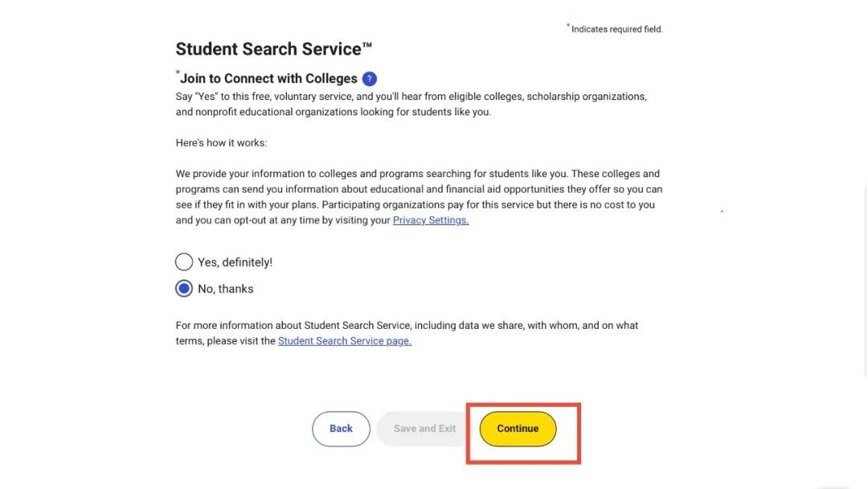Click the vertical scrollbar on the right edge
This screenshot has width=868, height=489.
[866, 280]
